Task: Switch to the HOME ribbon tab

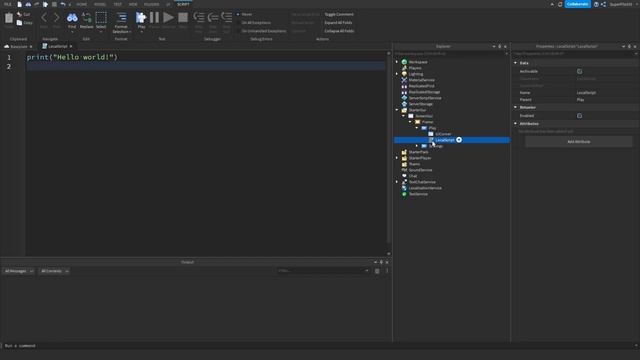Action: pyautogui.click(x=82, y=4)
